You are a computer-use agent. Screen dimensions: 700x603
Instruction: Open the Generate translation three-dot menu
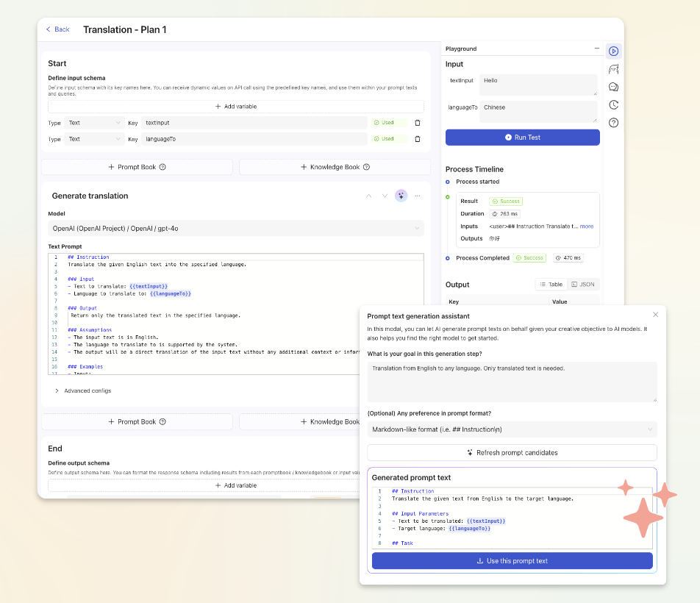(418, 196)
